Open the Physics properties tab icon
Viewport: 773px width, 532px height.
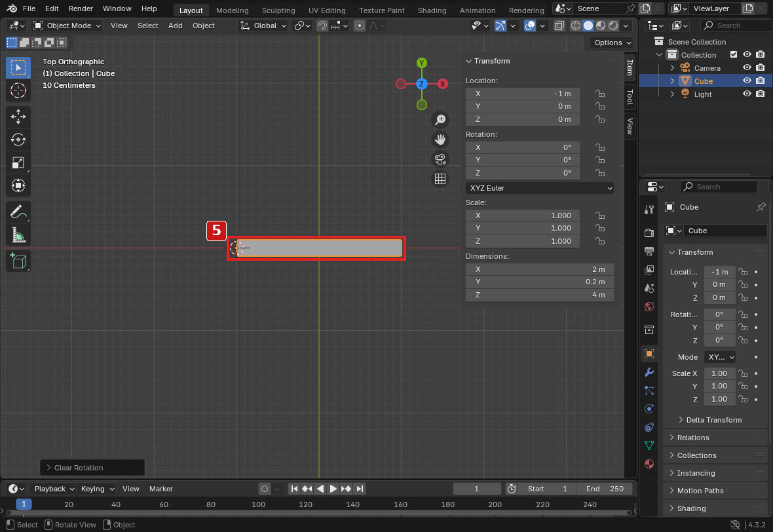(x=649, y=409)
